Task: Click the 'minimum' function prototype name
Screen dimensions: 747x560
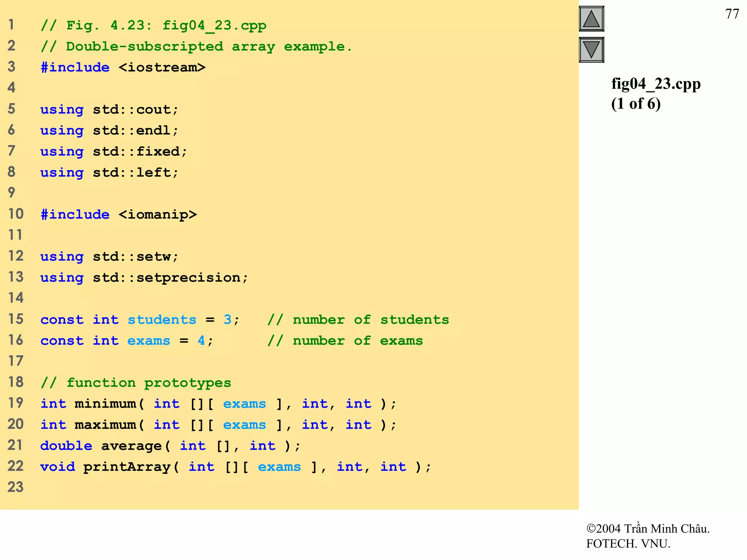Action: point(105,404)
